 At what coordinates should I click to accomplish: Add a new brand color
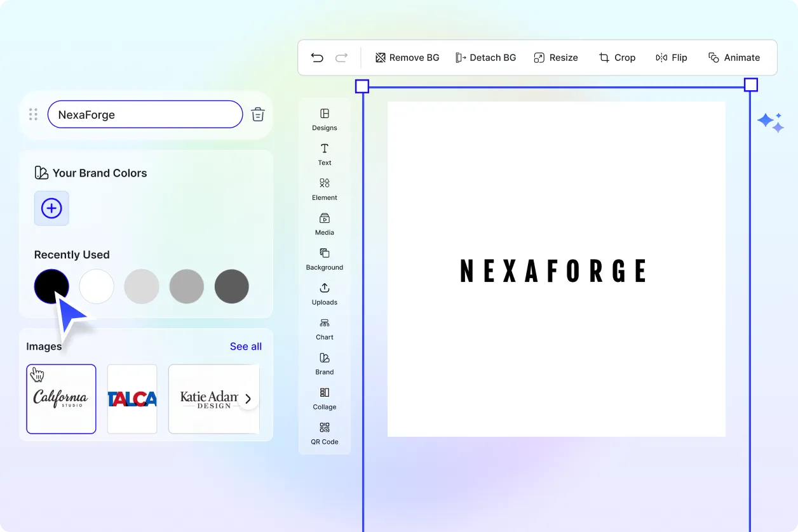click(51, 208)
